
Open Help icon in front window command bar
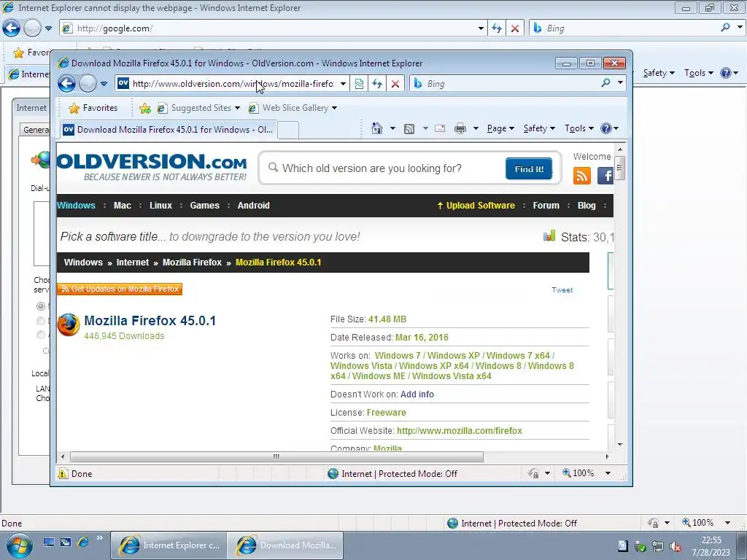[x=606, y=128]
